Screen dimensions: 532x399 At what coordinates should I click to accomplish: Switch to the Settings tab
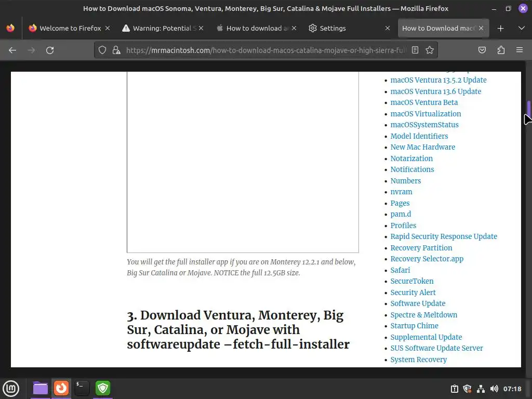[x=350, y=28]
